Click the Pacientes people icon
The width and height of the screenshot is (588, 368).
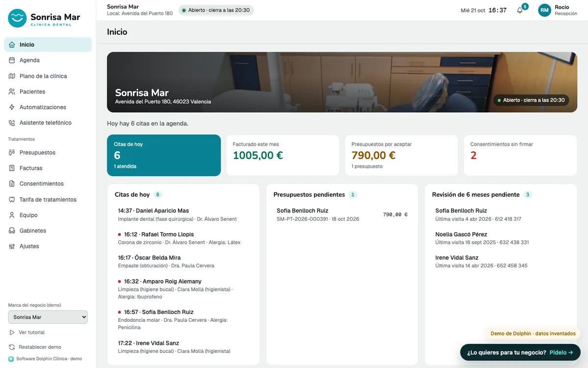12,92
